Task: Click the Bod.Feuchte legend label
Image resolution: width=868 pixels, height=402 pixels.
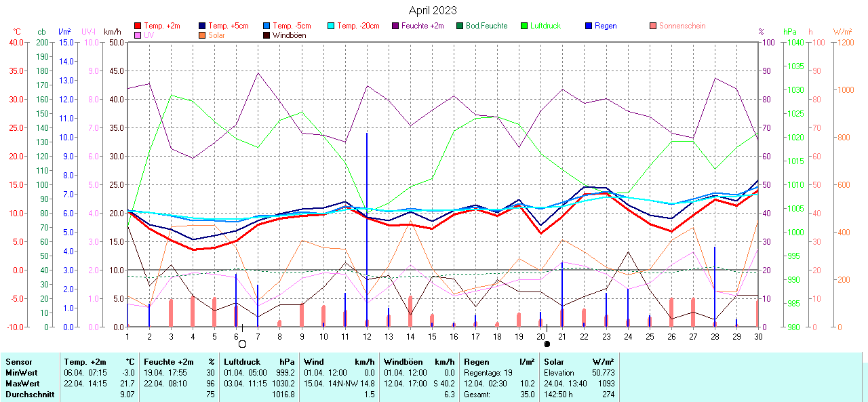Action: (487, 26)
